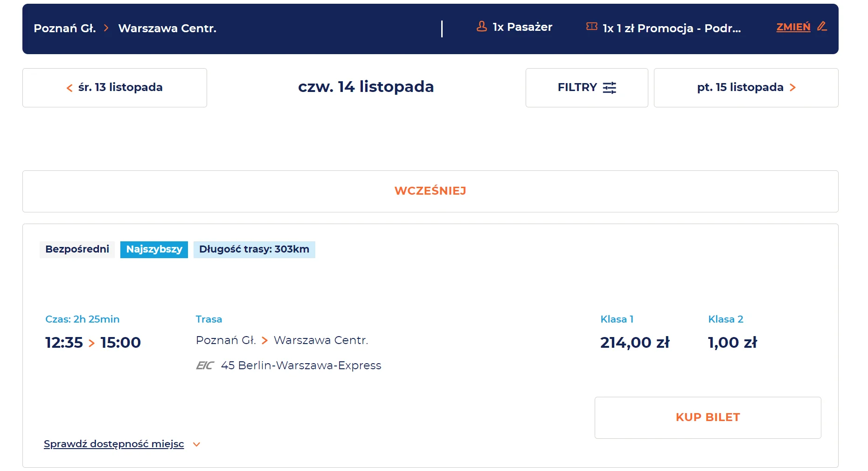868x471 pixels.
Task: Select Klasa 2 price 1,00 zł
Action: [x=733, y=343]
